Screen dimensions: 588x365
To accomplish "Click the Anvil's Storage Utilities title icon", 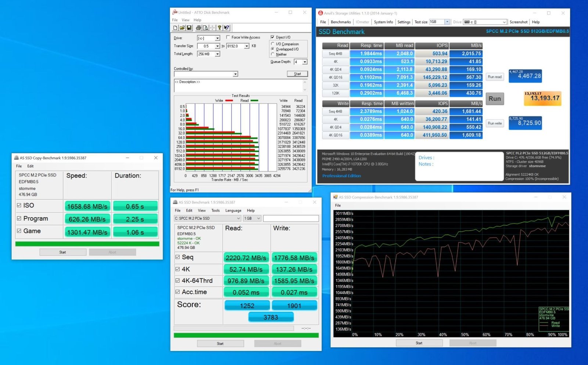I will click(x=320, y=13).
